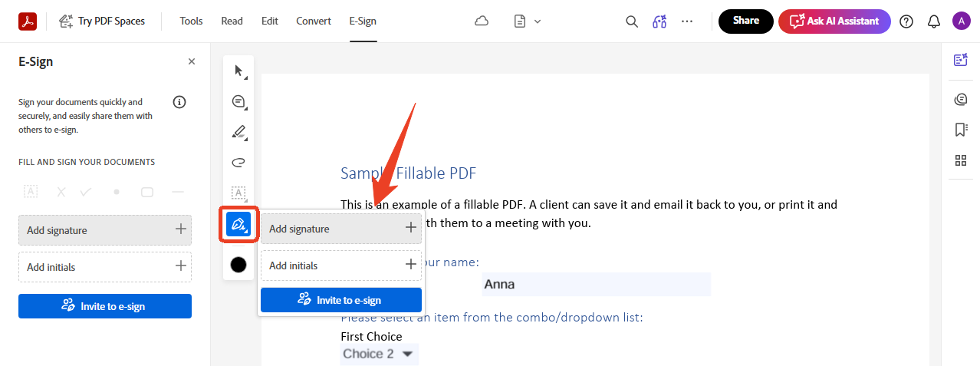980x366 pixels.
Task: Select the crossmark X fill tool
Action: click(x=61, y=191)
